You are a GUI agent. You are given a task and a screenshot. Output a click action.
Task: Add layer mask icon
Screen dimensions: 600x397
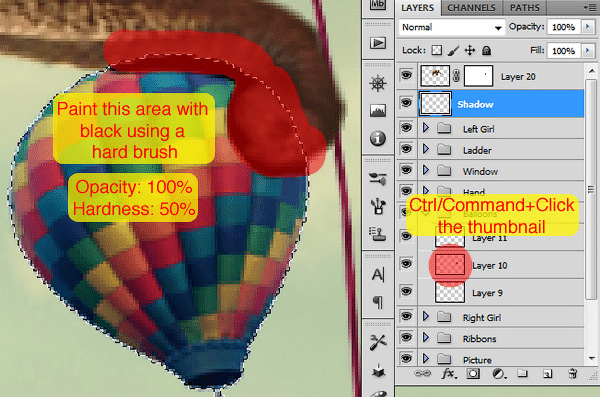[473, 373]
